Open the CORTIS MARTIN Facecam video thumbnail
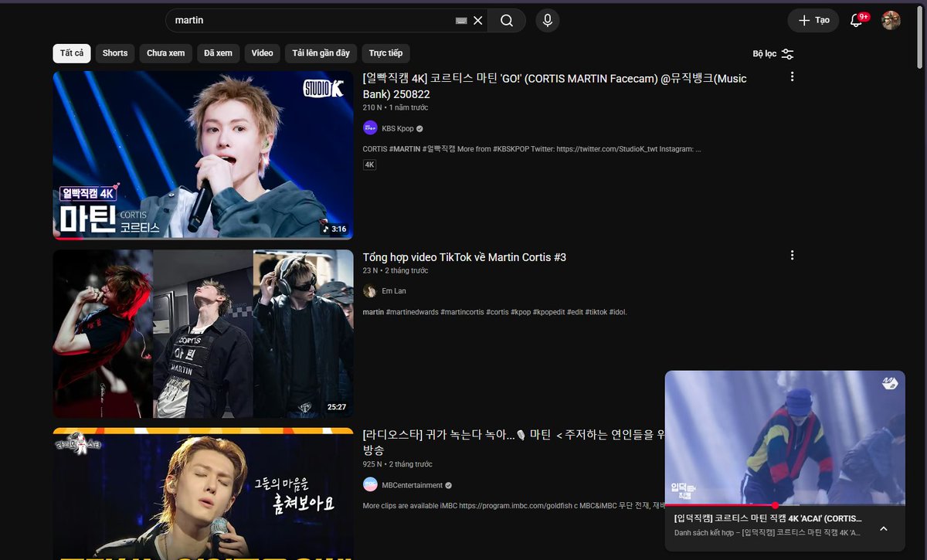Image resolution: width=927 pixels, height=560 pixels. coord(203,155)
